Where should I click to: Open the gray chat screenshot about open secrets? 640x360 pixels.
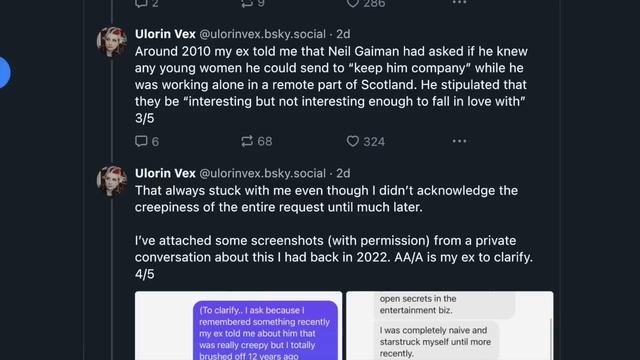(450, 326)
